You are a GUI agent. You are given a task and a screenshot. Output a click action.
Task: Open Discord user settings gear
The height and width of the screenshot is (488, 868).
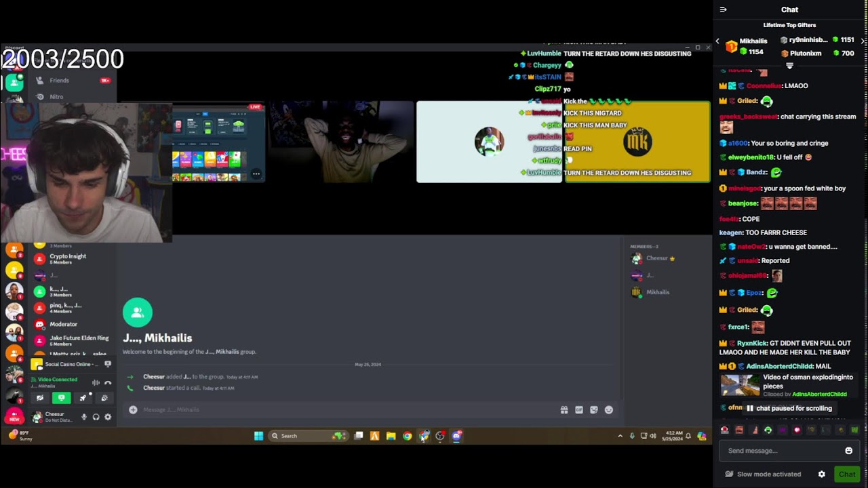click(108, 417)
